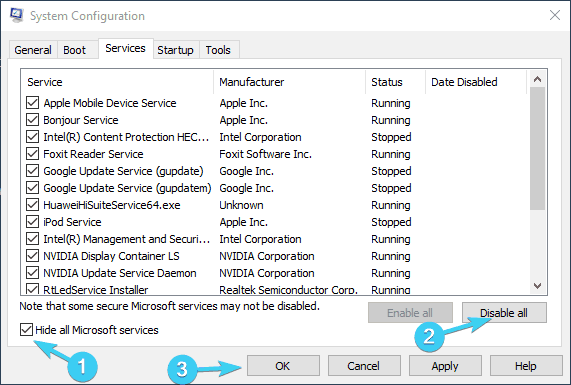Click the System Configuration title bar icon

point(16,16)
